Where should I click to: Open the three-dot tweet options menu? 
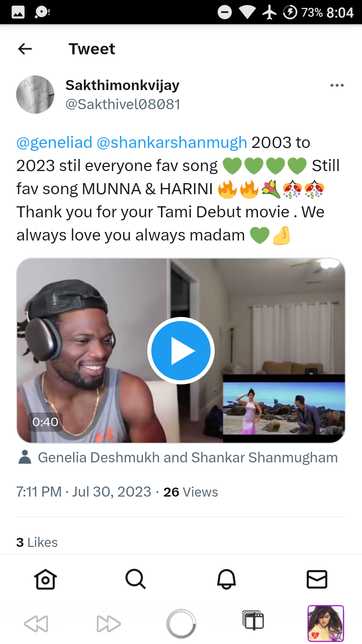click(337, 86)
